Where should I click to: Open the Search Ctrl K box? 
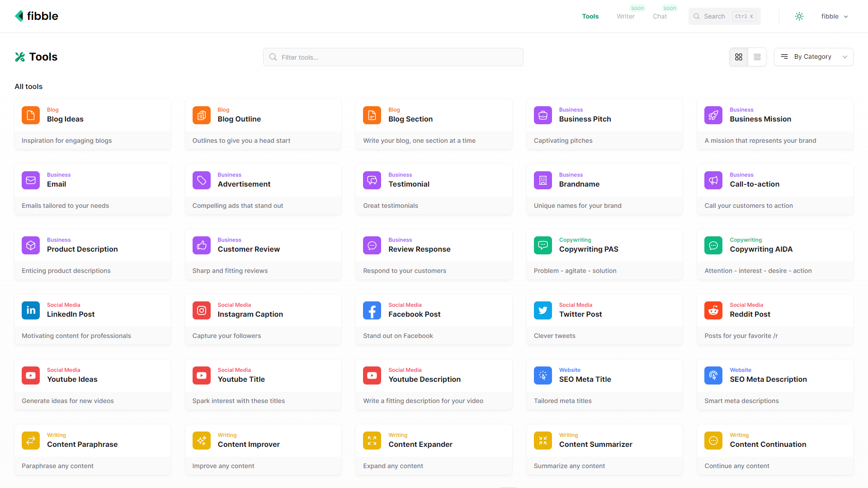(725, 16)
